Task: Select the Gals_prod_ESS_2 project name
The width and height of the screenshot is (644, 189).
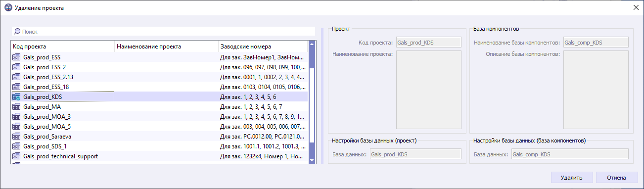Action: [45, 67]
